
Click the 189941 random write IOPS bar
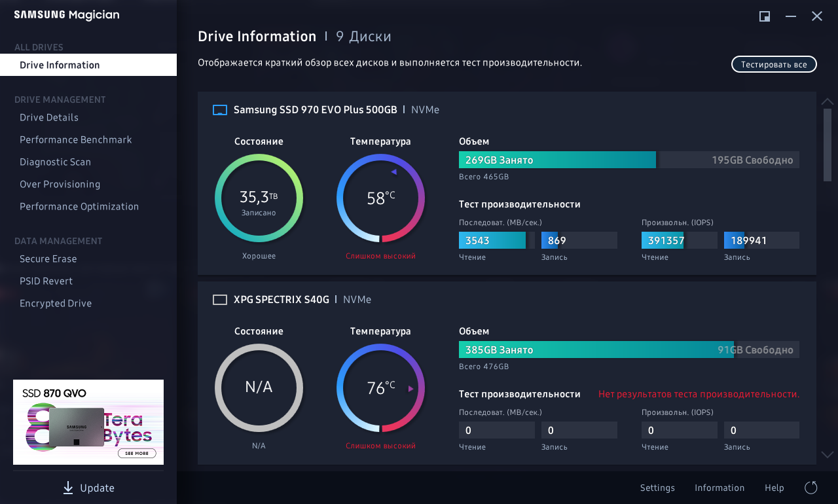[761, 240]
